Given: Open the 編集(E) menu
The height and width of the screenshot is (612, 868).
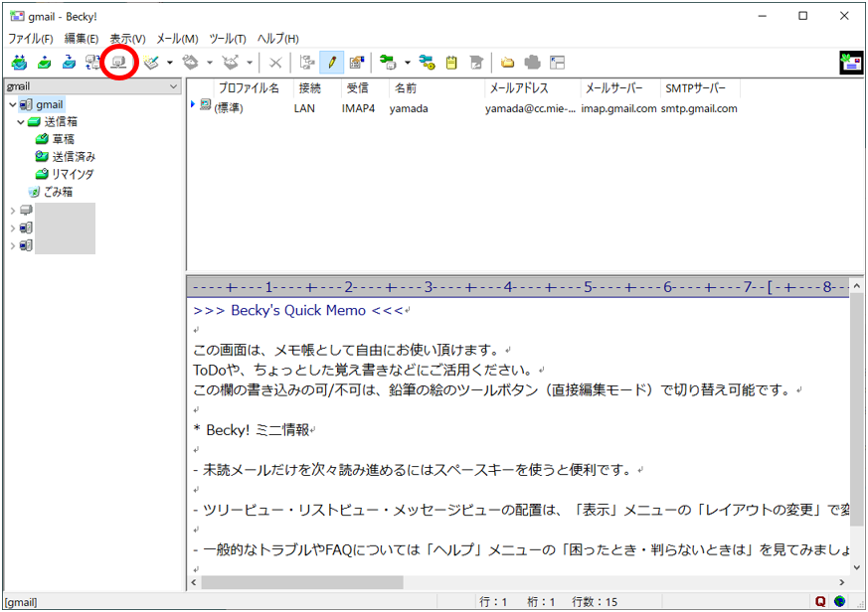Looking at the screenshot, I should point(82,39).
